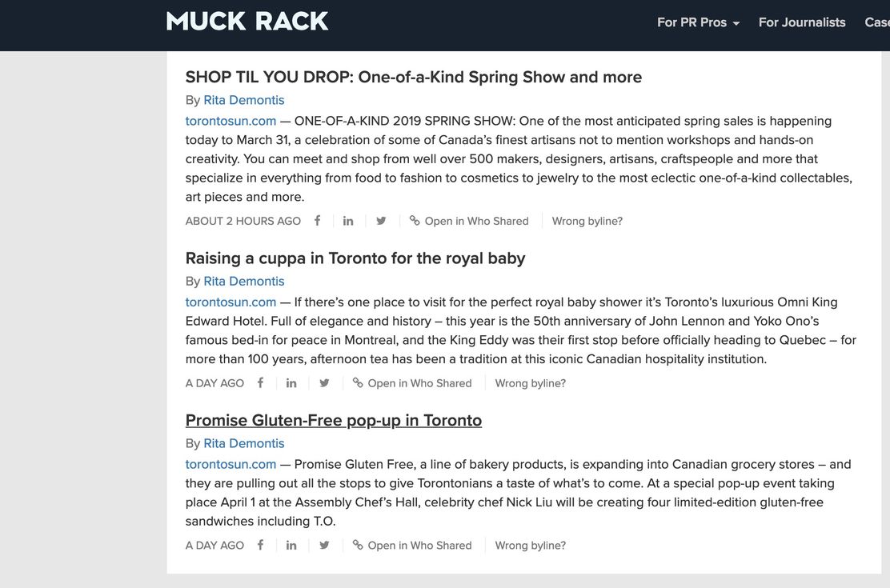Share royal baby article on LinkedIn
Image resolution: width=890 pixels, height=588 pixels.
(x=291, y=383)
